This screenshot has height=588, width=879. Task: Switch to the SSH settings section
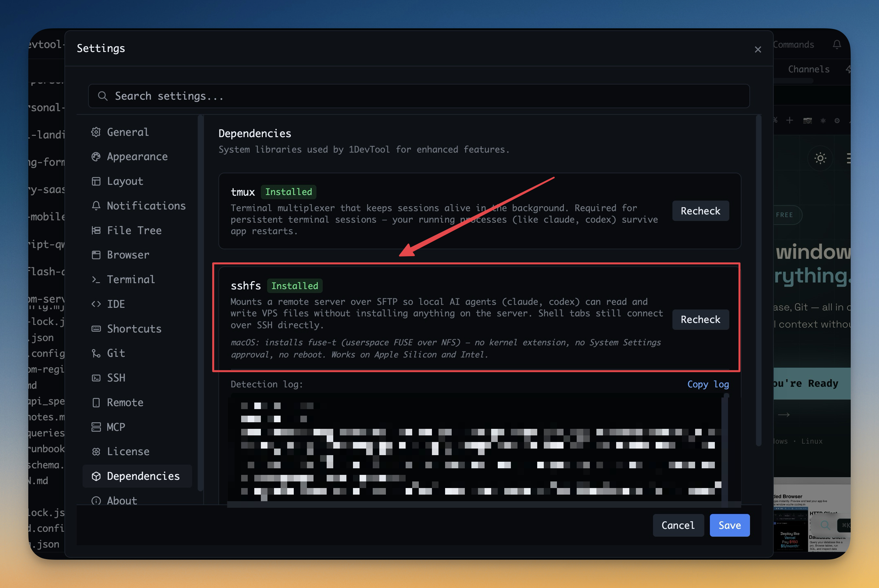click(x=116, y=378)
